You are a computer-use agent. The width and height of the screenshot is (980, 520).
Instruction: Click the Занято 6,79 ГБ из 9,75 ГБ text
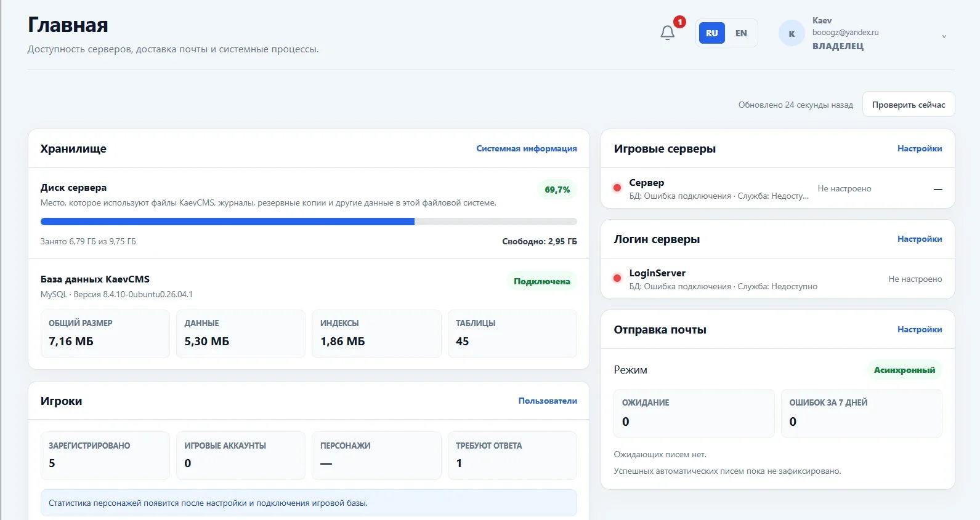point(88,241)
